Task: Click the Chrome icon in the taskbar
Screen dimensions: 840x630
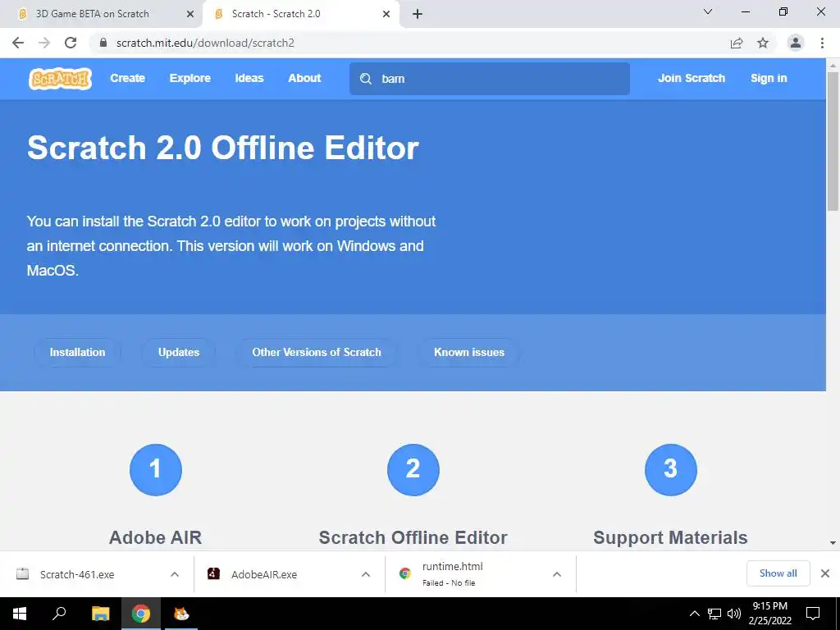Action: pyautogui.click(x=141, y=614)
